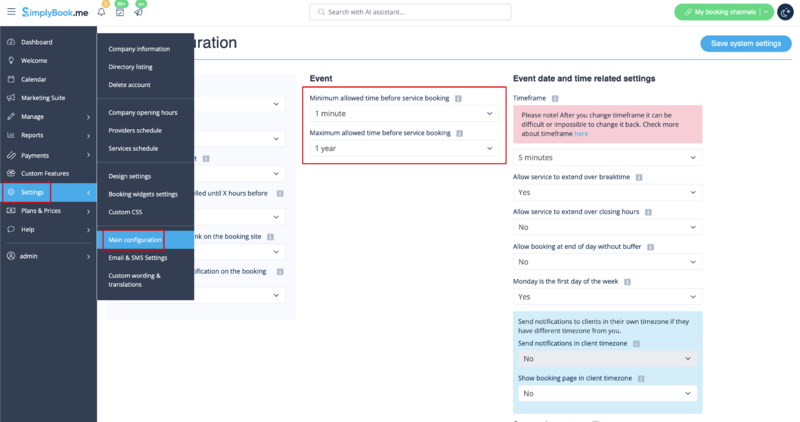Open Marketing Suite in the sidebar
The image size is (800, 422).
[x=42, y=98]
